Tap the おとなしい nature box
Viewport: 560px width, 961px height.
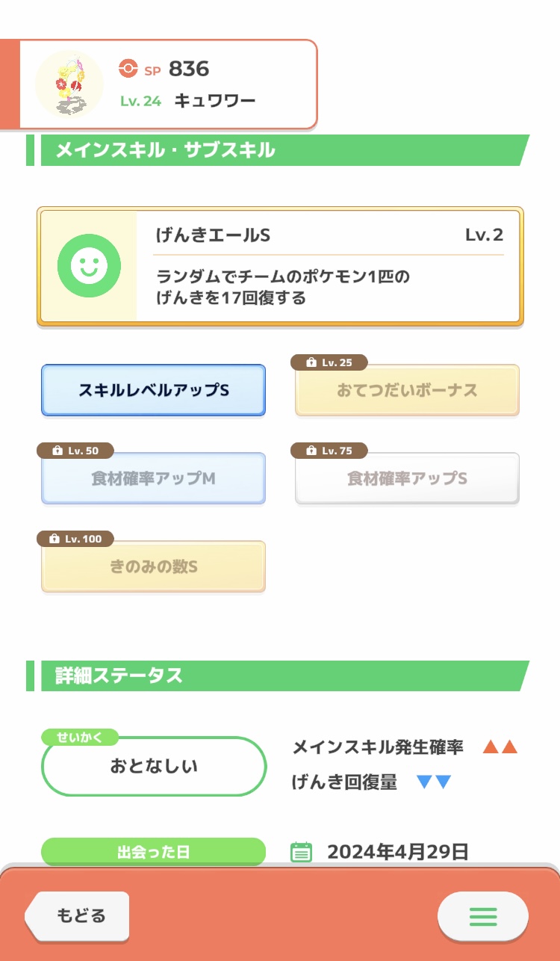pos(154,767)
